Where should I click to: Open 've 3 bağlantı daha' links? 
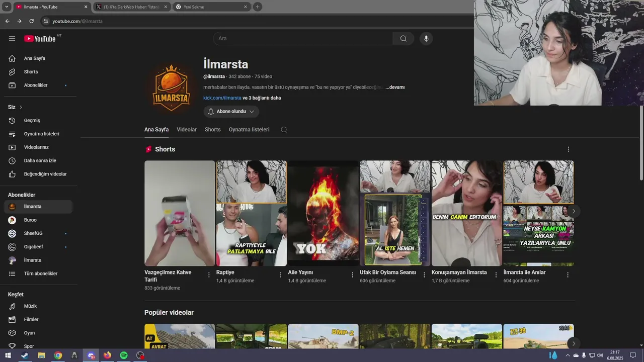(x=262, y=98)
